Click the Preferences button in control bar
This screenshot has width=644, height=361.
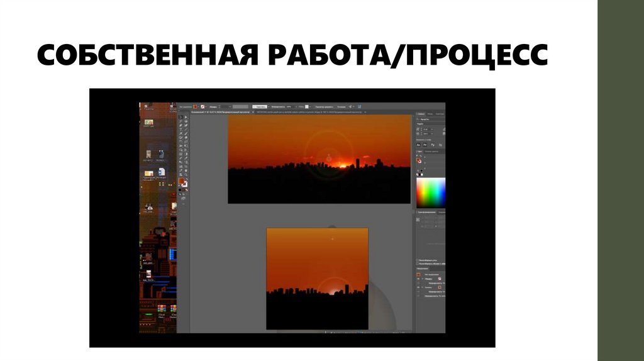point(341,107)
